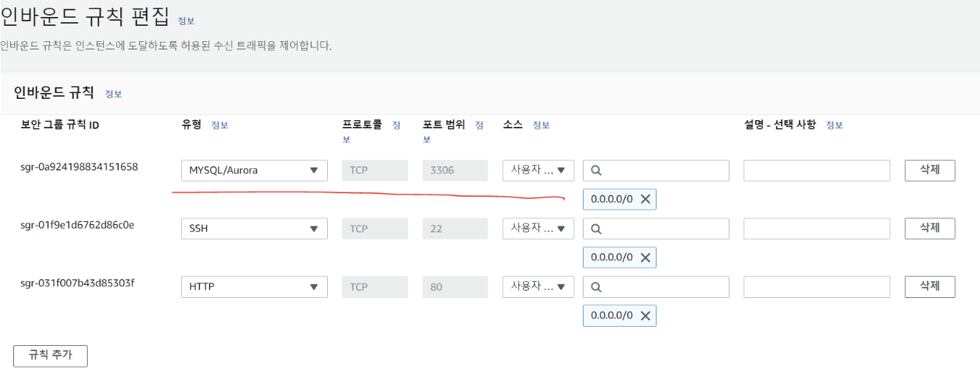Viewport: 980px width, 371px height.
Task: Click the port range field showing 22
Action: [x=455, y=229]
